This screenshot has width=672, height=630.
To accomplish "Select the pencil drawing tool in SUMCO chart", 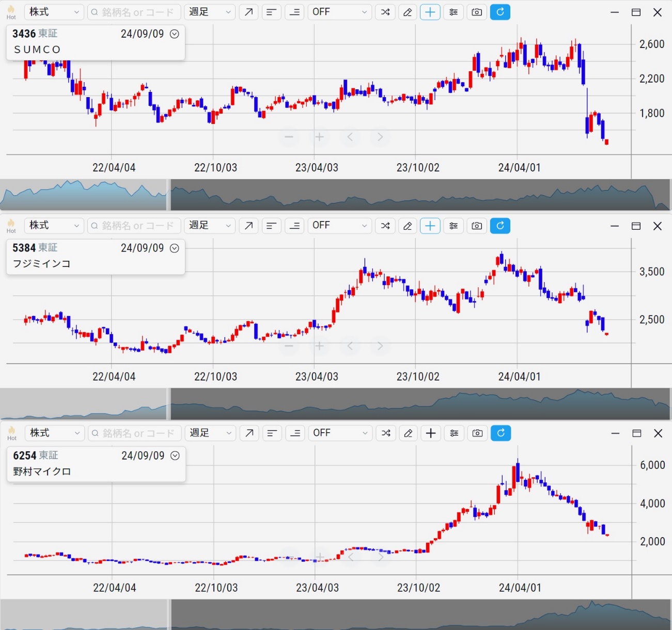I will pos(408,12).
